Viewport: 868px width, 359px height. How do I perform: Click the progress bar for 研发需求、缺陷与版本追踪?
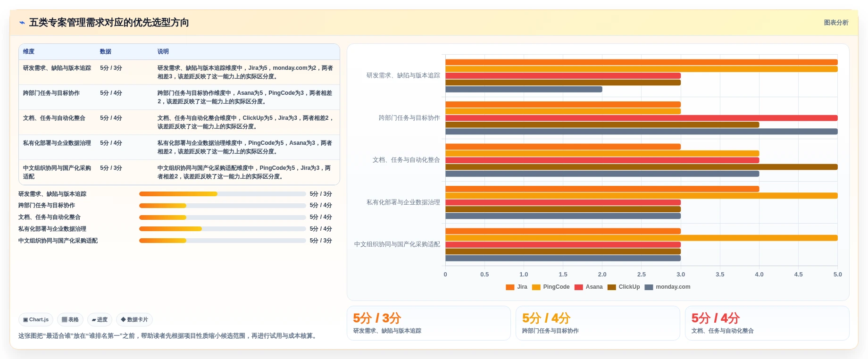click(x=223, y=194)
